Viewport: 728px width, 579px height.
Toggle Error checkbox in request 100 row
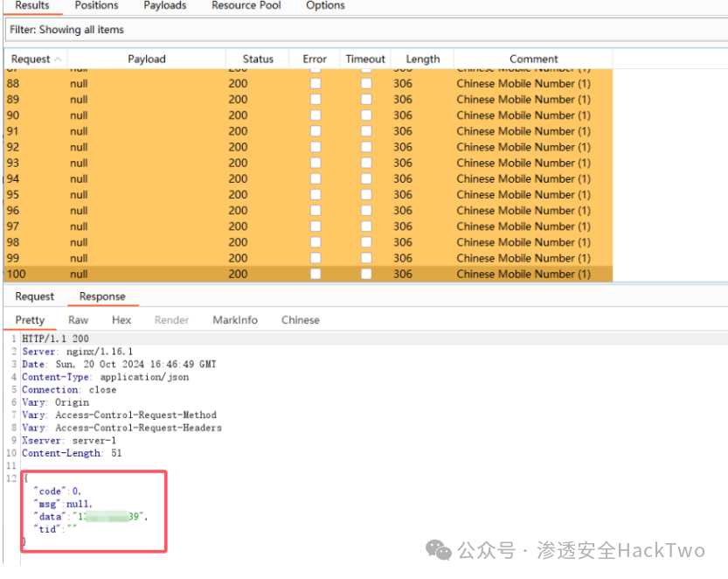[x=315, y=274]
